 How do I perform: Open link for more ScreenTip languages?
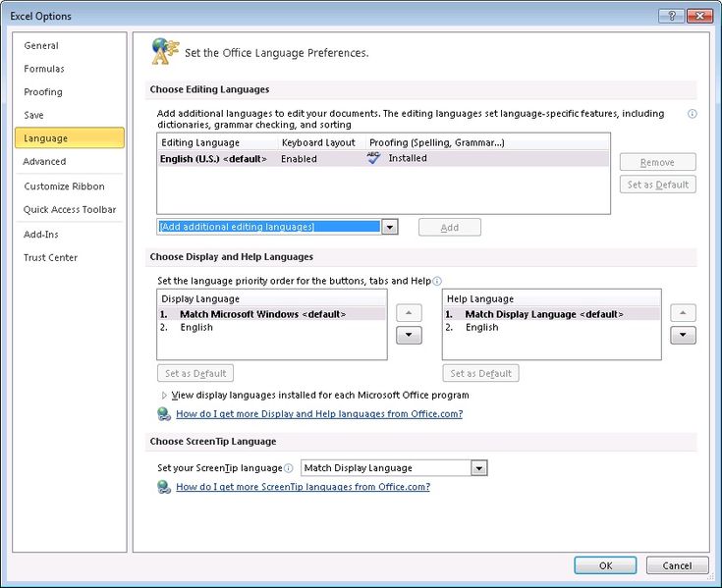point(303,487)
